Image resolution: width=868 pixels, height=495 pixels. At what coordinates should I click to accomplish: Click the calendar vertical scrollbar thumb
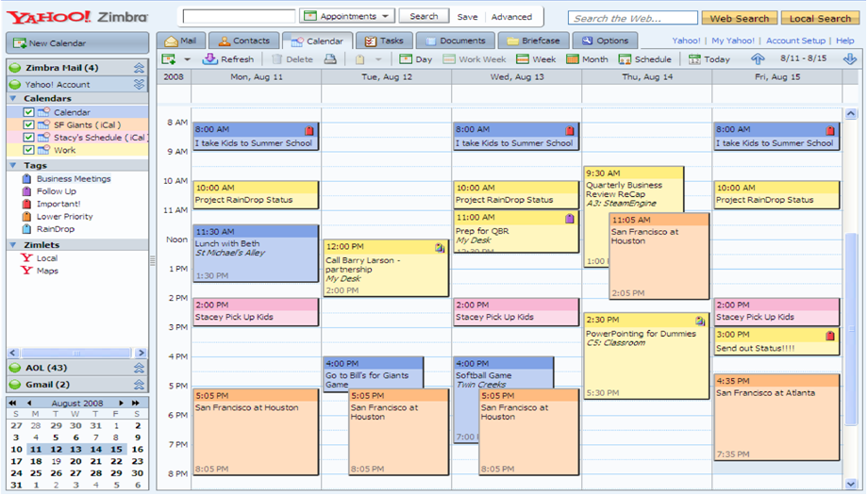click(x=851, y=330)
